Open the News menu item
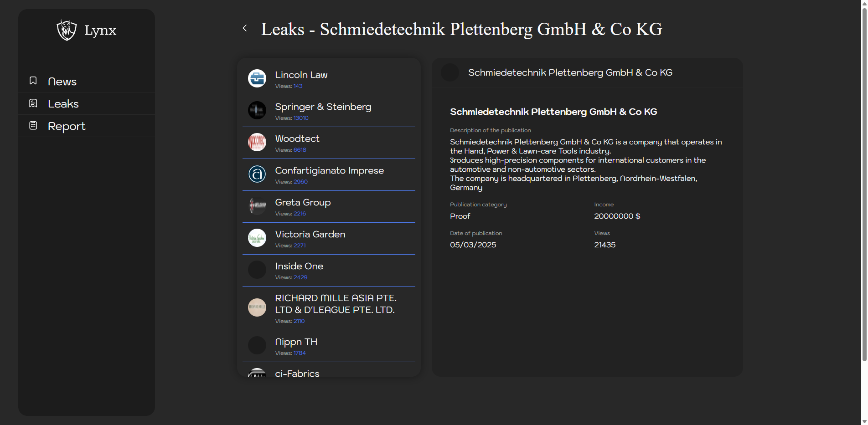 click(62, 82)
